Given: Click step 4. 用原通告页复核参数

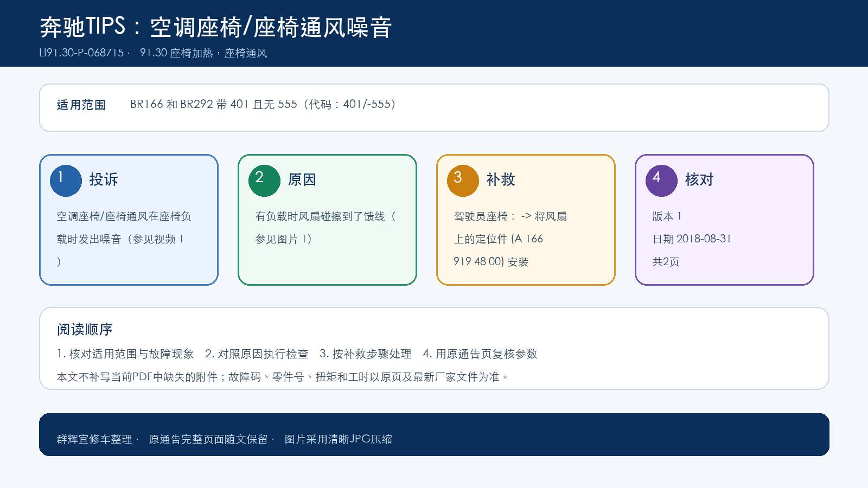Looking at the screenshot, I should (x=480, y=354).
